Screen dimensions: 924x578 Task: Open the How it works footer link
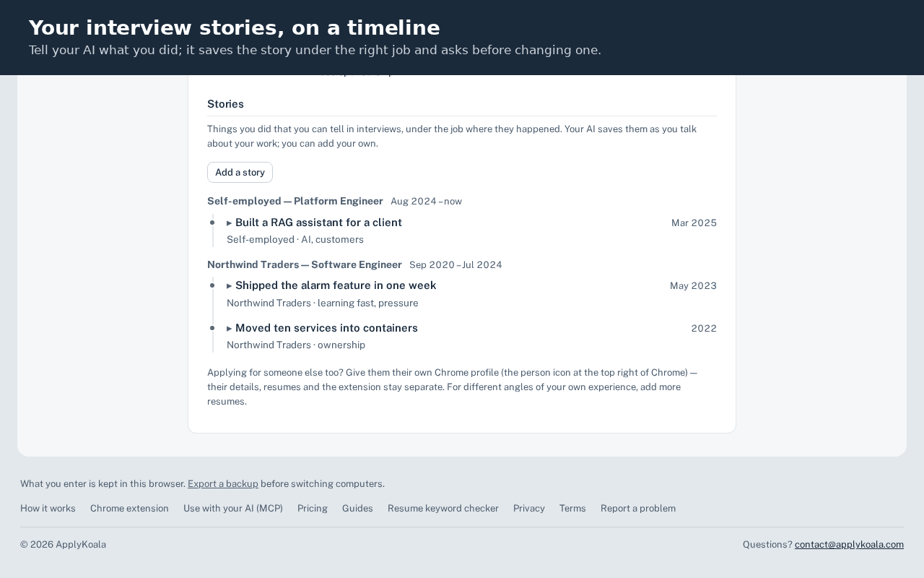click(x=48, y=509)
